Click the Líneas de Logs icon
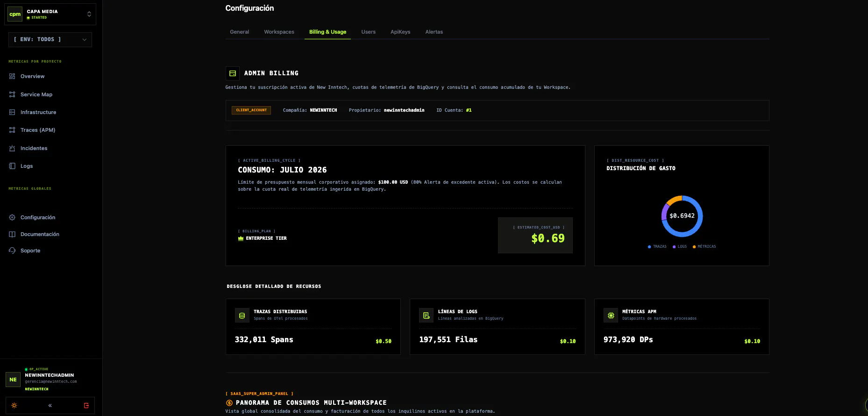Screen dimensions: 868x416 tap(426, 316)
